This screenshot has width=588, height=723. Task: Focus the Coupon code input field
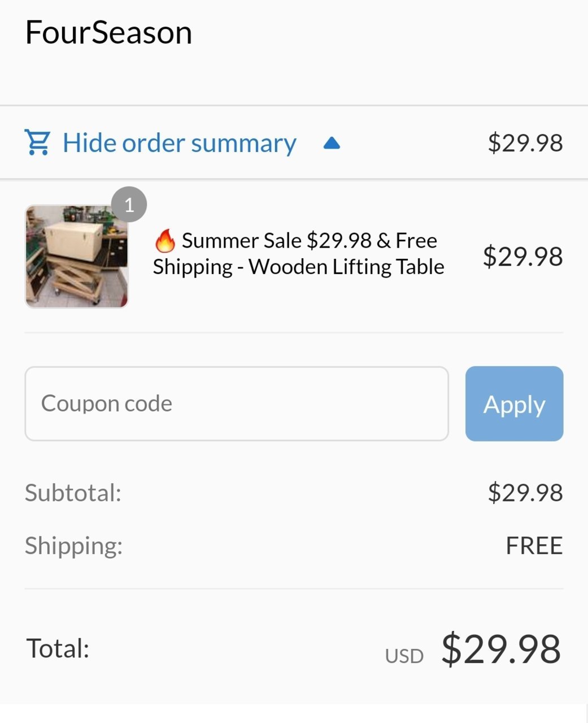pyautogui.click(x=237, y=404)
